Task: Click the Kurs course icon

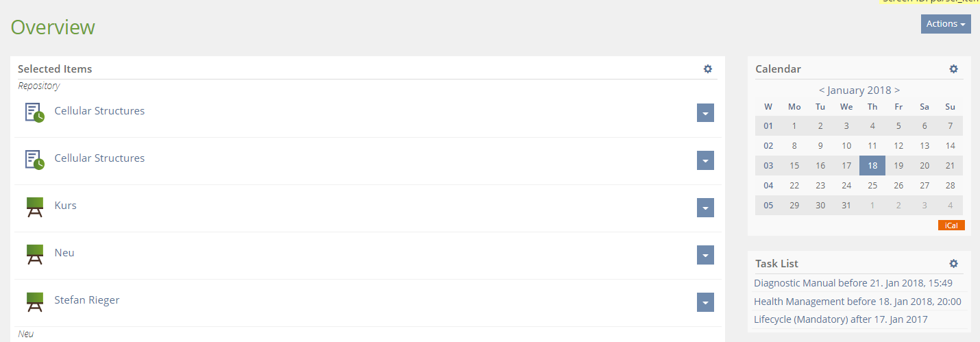Action: pos(34,206)
